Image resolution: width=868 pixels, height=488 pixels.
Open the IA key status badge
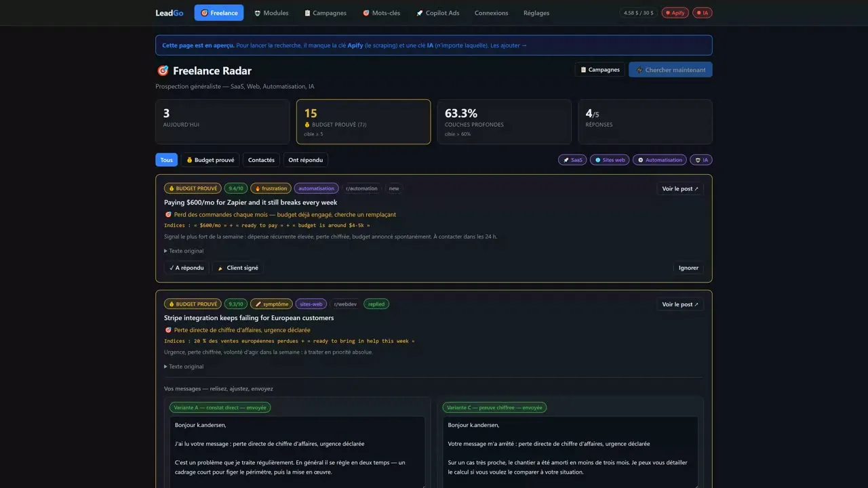[703, 13]
